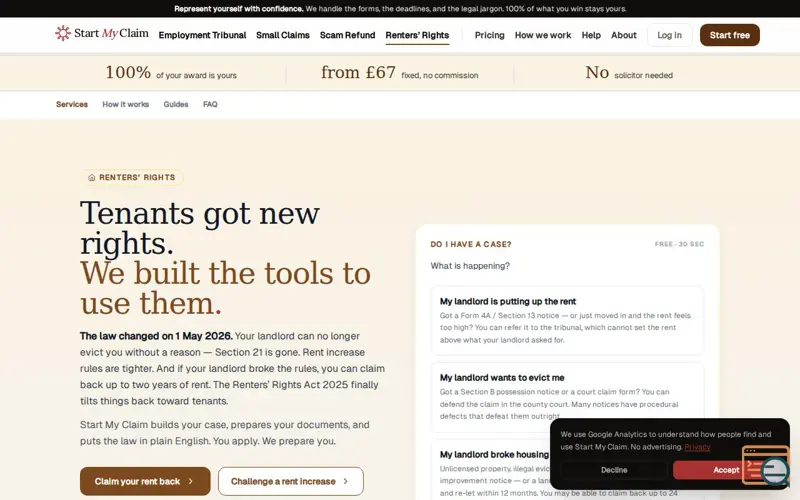Switch to How it works sub-tab
Viewport: 800px width, 500px height.
(126, 104)
